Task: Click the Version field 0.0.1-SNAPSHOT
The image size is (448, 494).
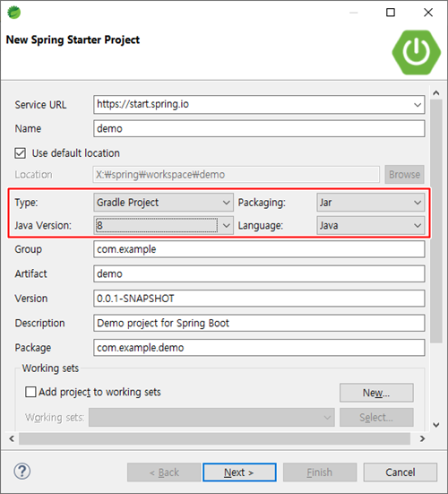Action: point(259,299)
